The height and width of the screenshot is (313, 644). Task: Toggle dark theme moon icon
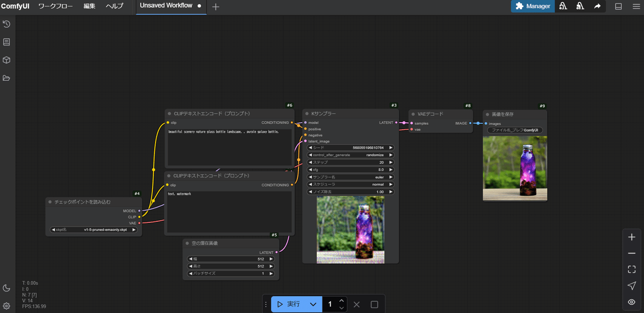(x=6, y=288)
